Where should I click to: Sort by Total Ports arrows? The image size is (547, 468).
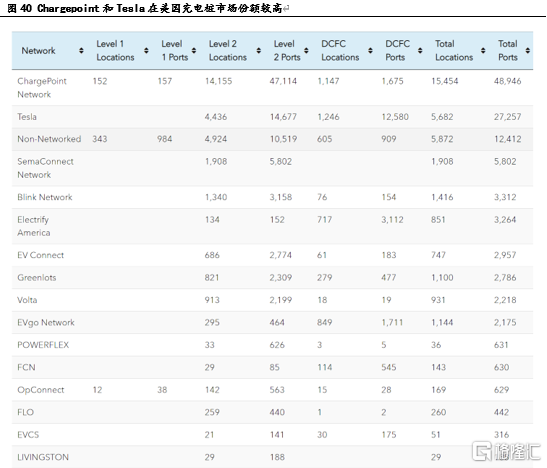click(x=528, y=51)
